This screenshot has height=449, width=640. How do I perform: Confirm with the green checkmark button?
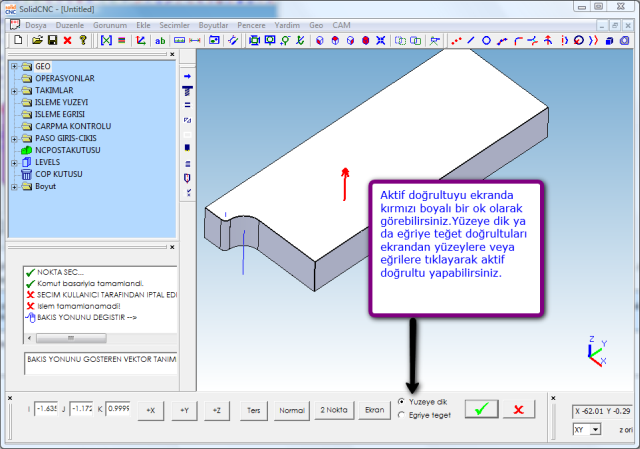tap(481, 409)
